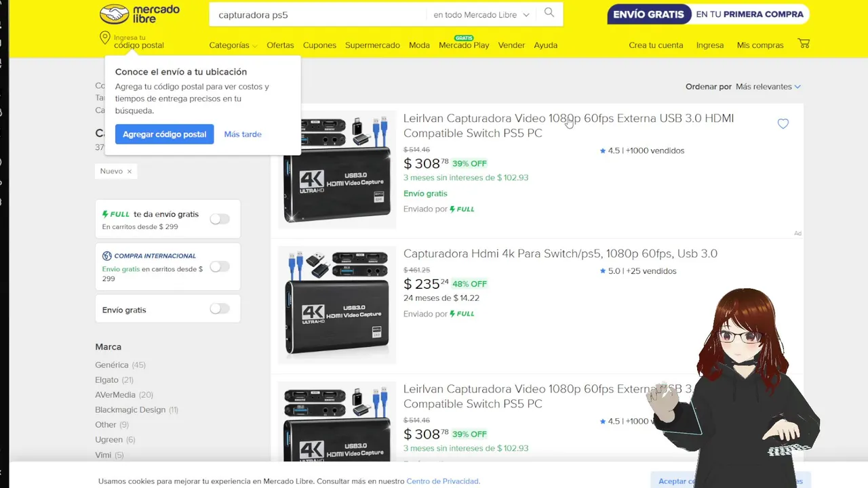Open the shopping cart icon
Image resolution: width=868 pixels, height=488 pixels.
click(x=804, y=43)
